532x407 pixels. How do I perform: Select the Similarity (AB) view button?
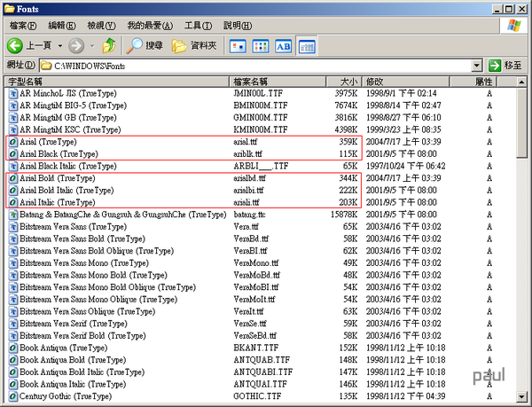tap(284, 46)
